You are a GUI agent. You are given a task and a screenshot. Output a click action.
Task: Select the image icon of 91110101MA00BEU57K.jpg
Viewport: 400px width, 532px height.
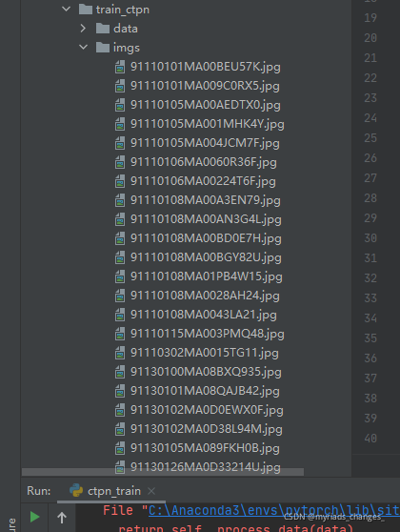pos(120,67)
